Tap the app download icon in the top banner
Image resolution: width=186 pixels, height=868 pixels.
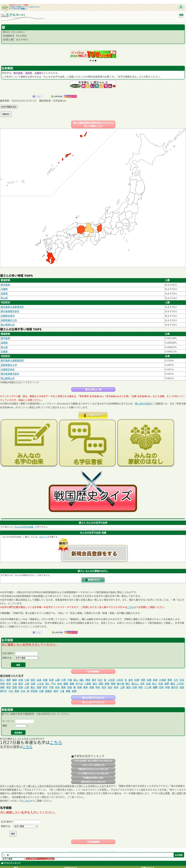click(x=181, y=7)
